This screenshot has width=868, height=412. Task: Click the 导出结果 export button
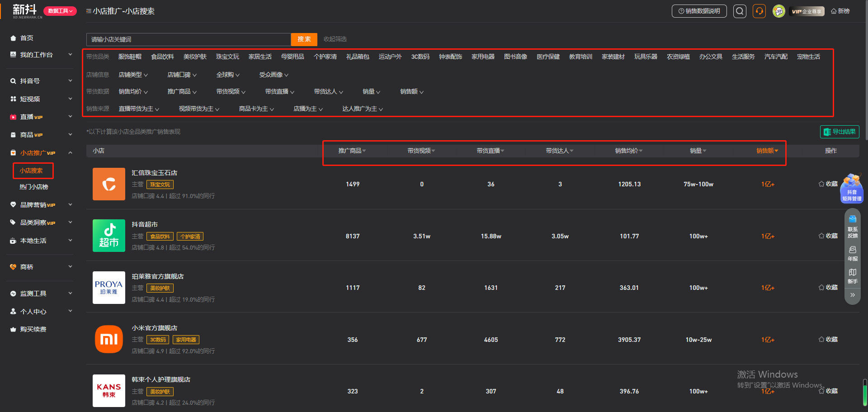tap(840, 132)
